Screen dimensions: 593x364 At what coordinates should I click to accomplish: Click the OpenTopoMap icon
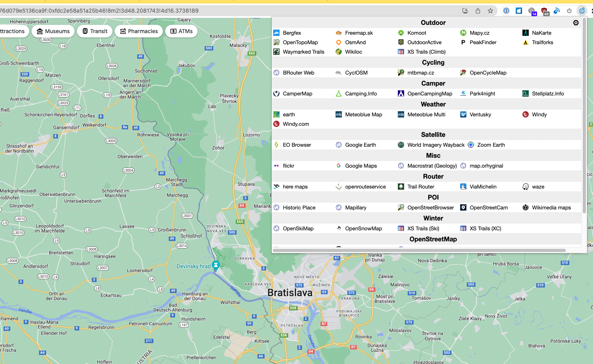pos(276,42)
